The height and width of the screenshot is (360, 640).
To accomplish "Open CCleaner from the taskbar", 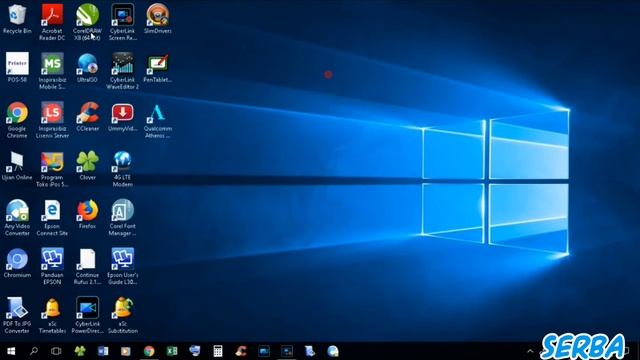I will (x=241, y=351).
